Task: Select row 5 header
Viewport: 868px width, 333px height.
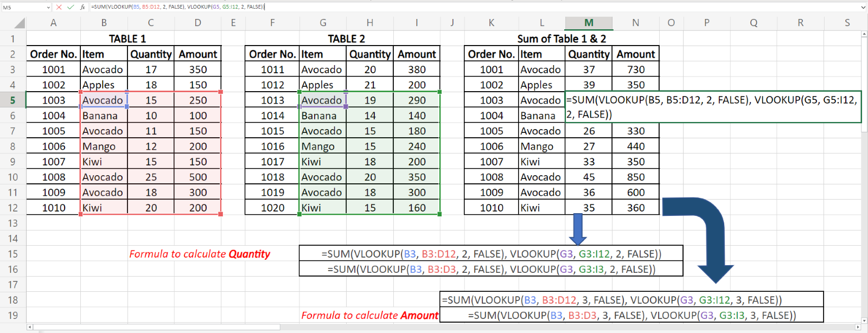Action: pos(12,100)
